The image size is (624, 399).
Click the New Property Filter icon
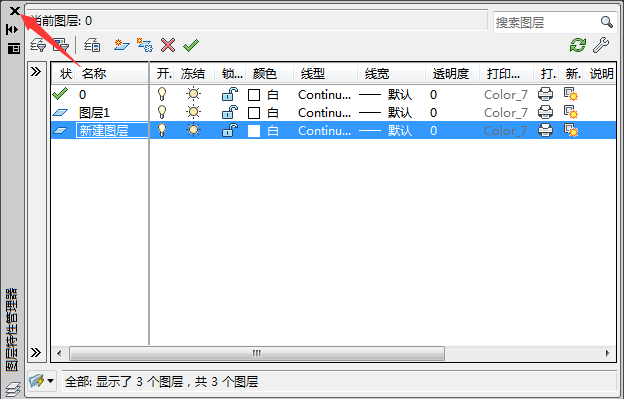point(38,45)
